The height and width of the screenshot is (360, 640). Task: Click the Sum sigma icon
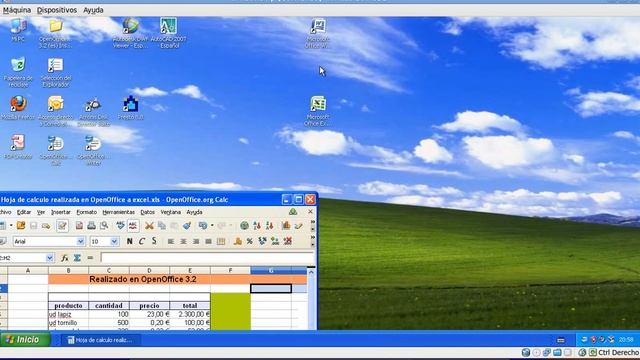[x=77, y=258]
